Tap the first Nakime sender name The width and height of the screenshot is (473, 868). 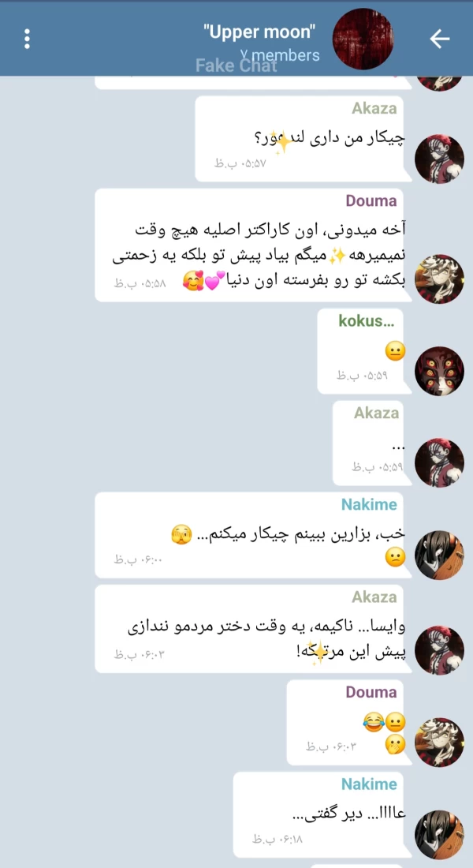pos(369,504)
